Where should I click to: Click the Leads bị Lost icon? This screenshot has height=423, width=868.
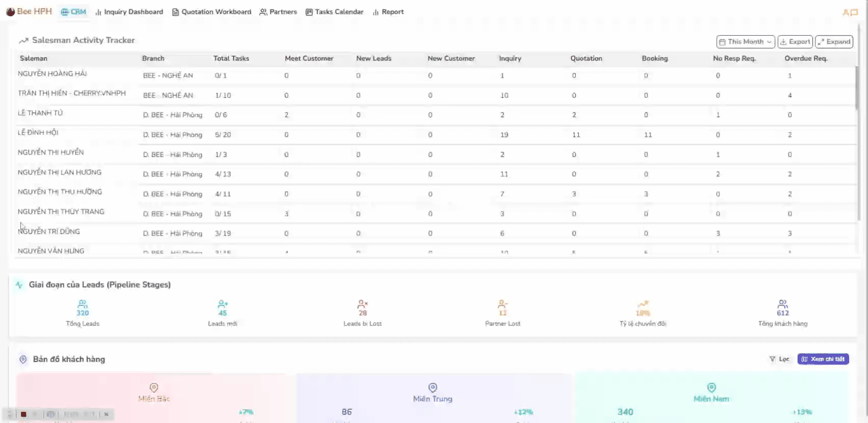(362, 304)
